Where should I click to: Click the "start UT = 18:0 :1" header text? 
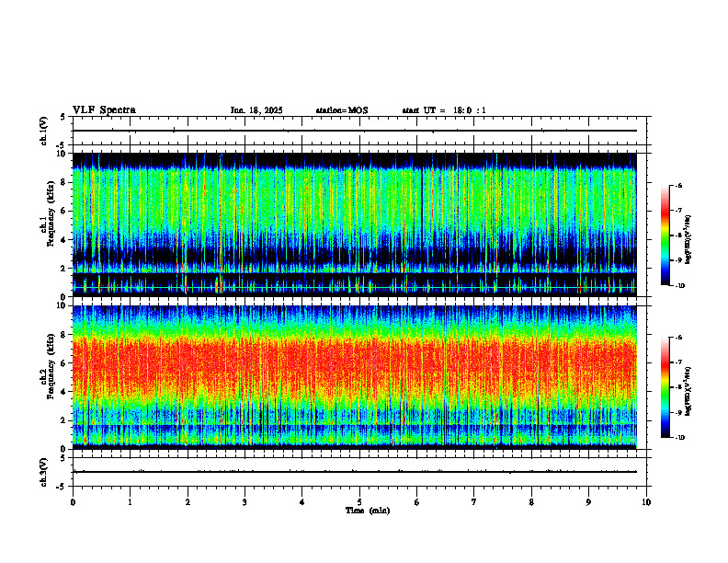(x=444, y=110)
